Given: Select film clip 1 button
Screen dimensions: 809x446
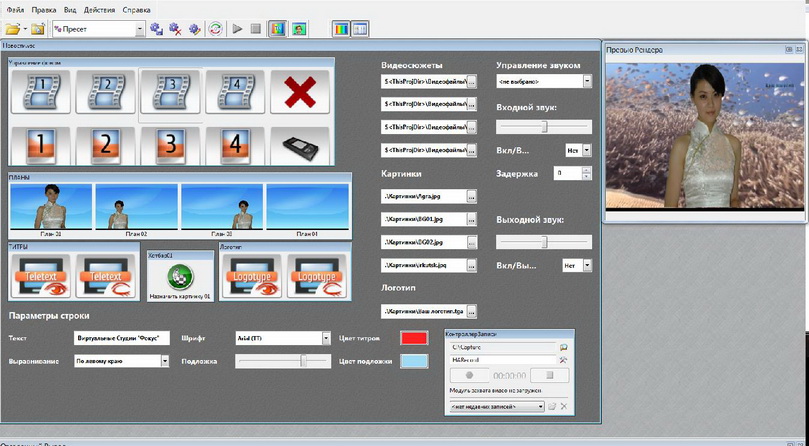Looking at the screenshot, I should coord(41,91).
